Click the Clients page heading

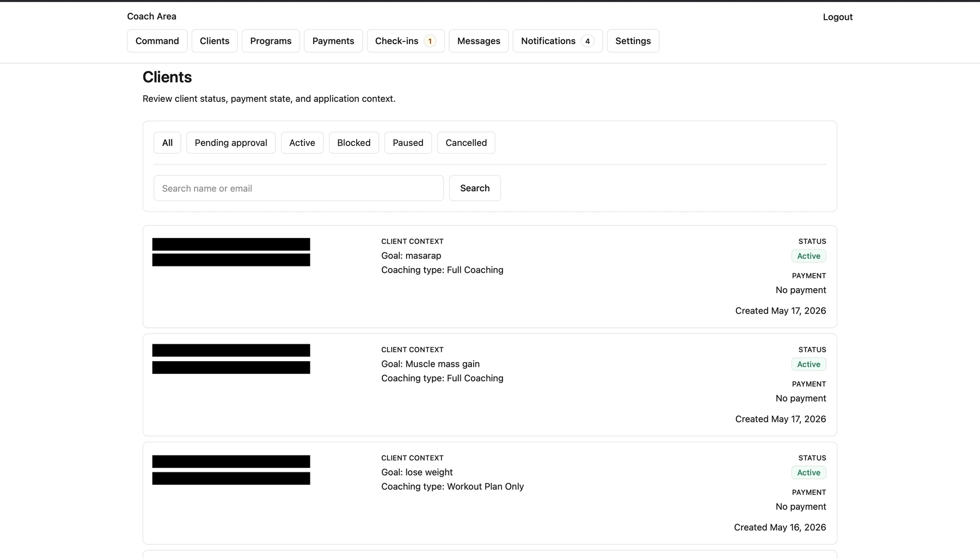[167, 77]
